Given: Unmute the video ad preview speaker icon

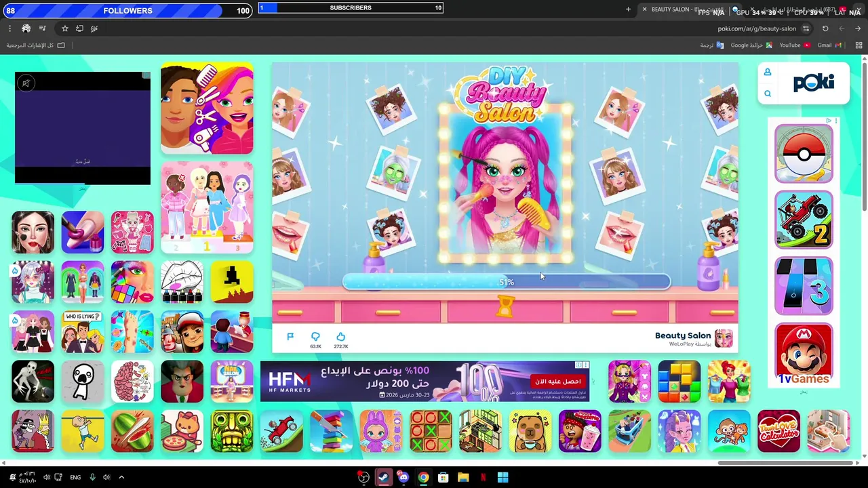Looking at the screenshot, I should pos(26,83).
